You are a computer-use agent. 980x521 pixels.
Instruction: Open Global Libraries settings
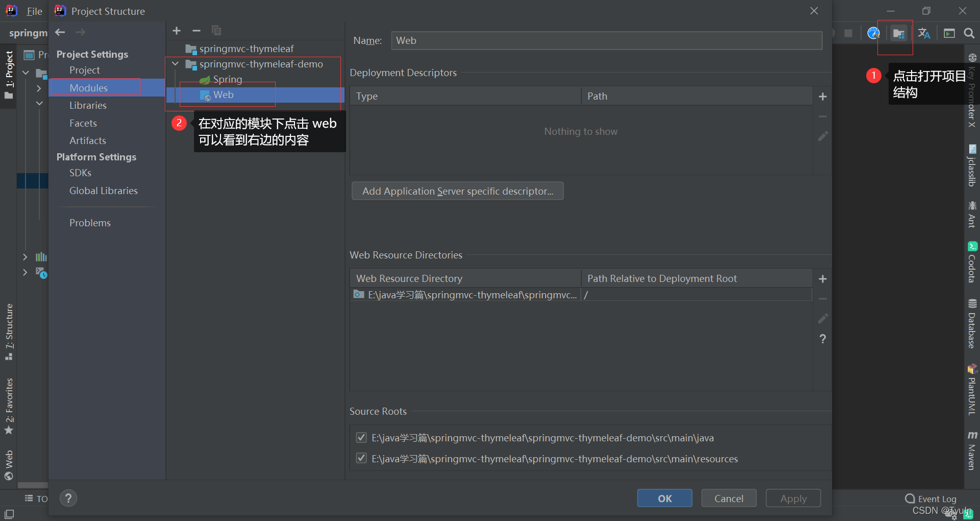click(104, 191)
